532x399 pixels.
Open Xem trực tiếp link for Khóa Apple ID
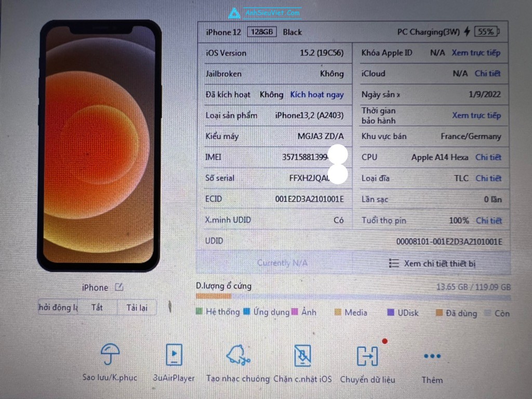tap(476, 52)
